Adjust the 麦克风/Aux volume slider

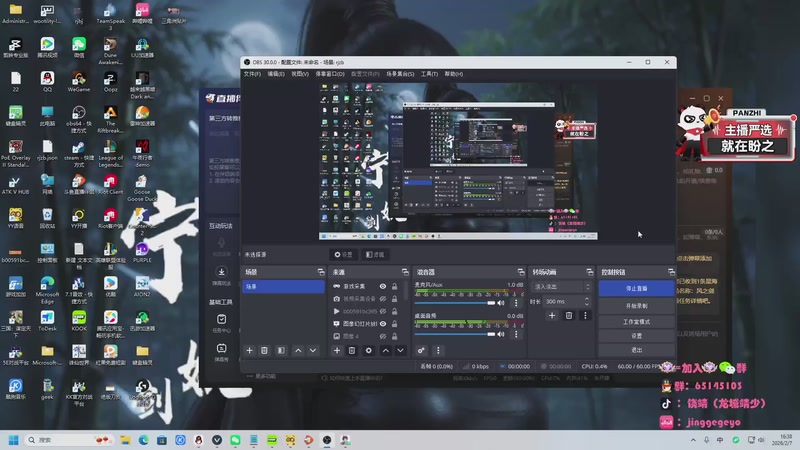click(455, 303)
